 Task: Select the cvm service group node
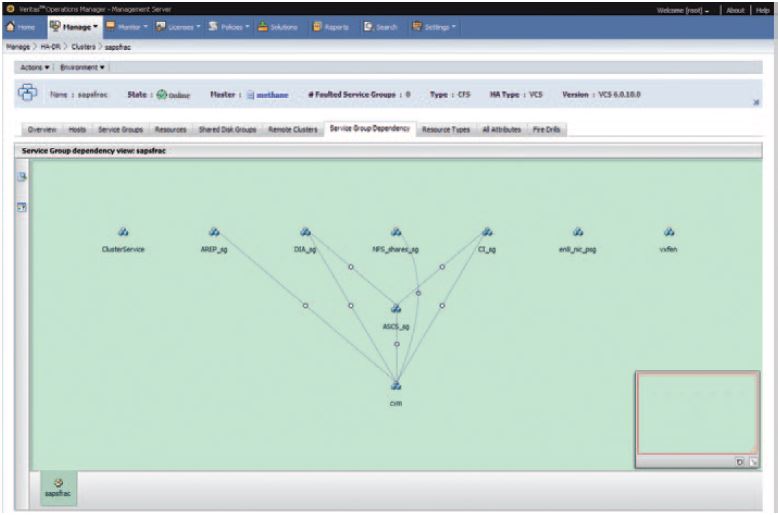396,386
